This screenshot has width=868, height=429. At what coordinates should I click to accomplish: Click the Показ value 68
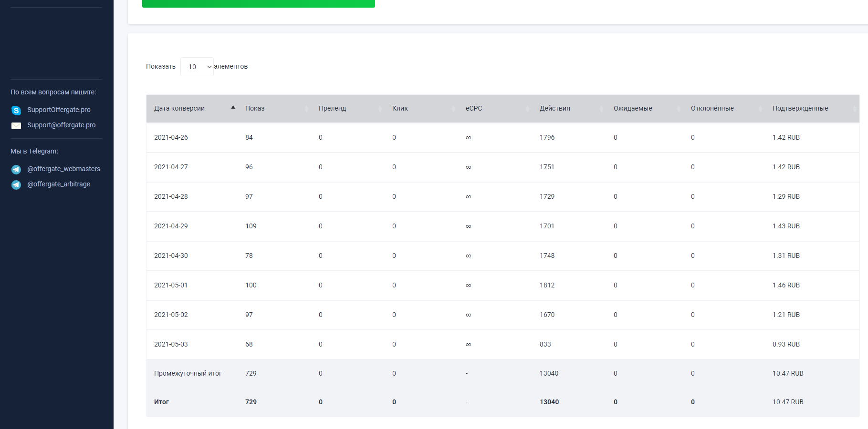[x=249, y=344]
